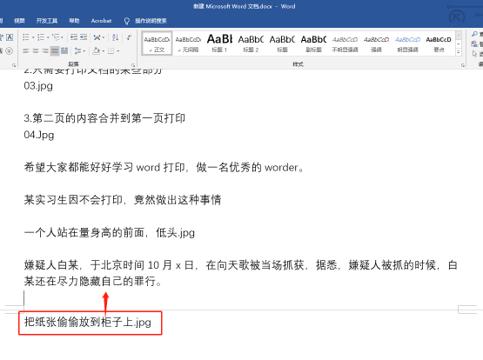Apply paragraph shading color
The image size is (483, 360).
(x=96, y=51)
